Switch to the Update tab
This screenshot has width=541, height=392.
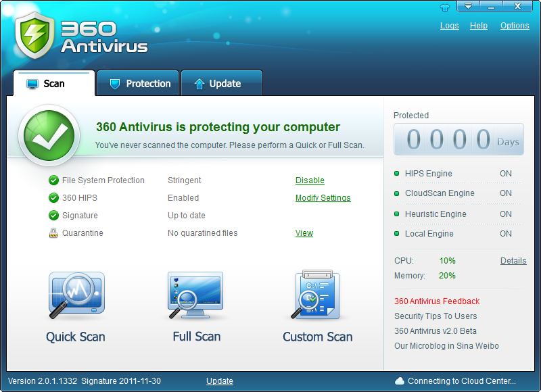click(222, 84)
